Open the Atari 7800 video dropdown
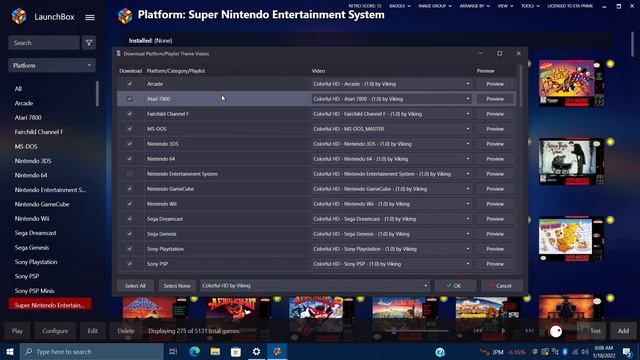 (391, 99)
